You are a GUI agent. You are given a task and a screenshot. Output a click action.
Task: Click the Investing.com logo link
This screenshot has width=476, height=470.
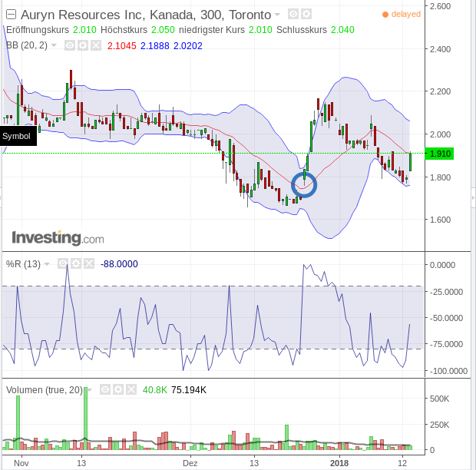57,238
